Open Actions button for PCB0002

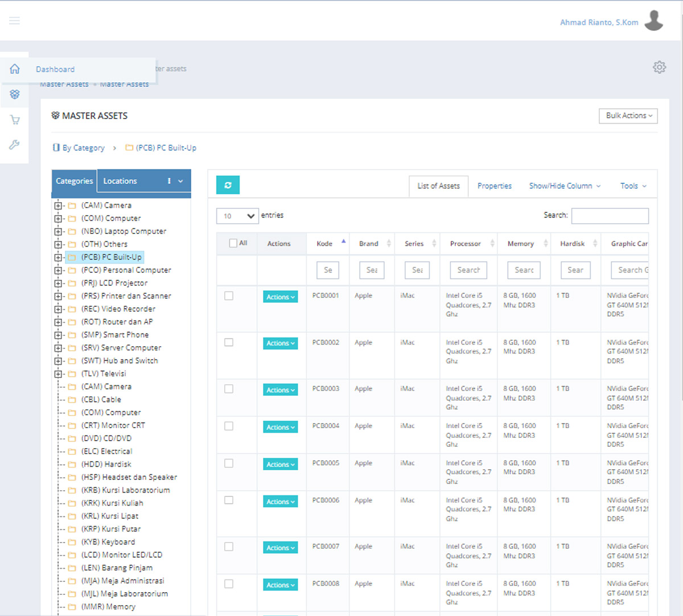pyautogui.click(x=280, y=343)
